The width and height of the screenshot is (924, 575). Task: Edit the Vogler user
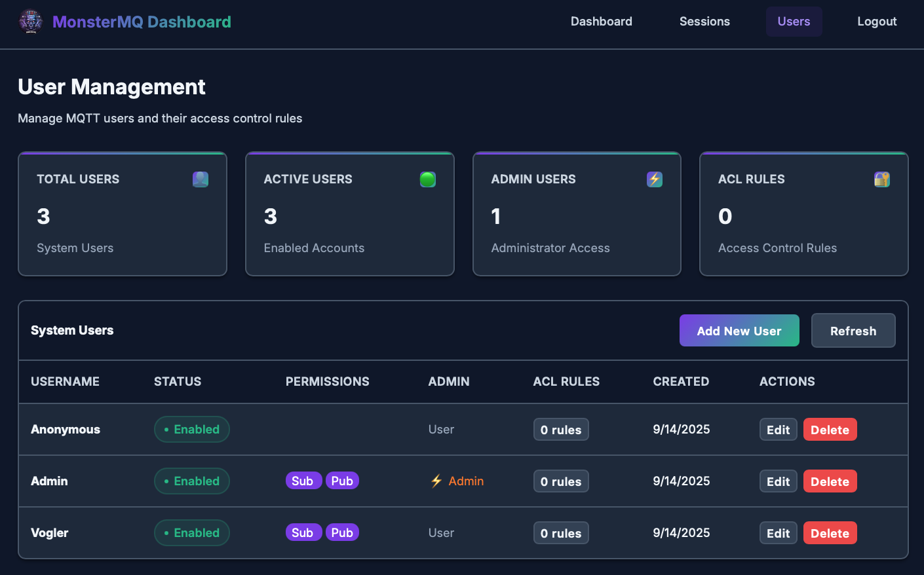[x=779, y=533]
